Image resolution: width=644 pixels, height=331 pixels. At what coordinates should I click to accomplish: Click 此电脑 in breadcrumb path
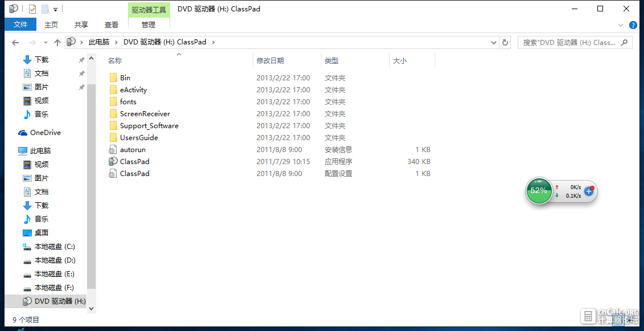[99, 42]
